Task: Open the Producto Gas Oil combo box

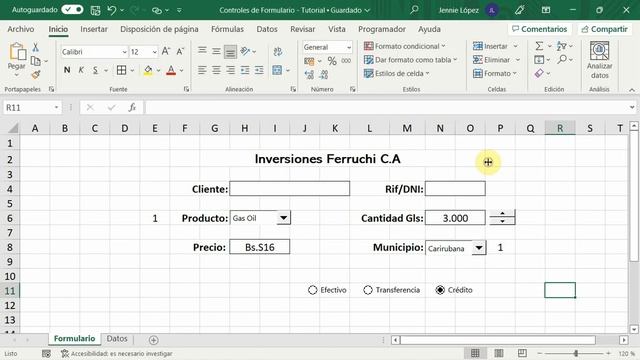Action: (283, 218)
